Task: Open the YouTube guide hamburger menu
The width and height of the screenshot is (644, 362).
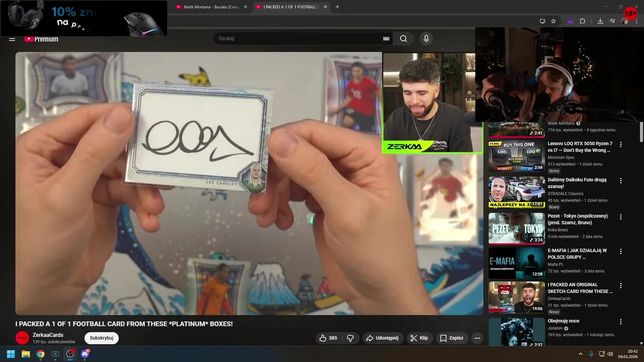Action: click(12, 39)
